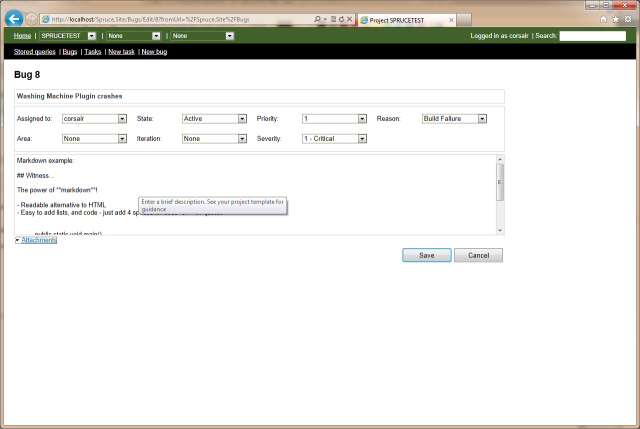Image resolution: width=640 pixels, height=429 pixels.
Task: Click the Bug 8 heading text
Action: pos(27,75)
